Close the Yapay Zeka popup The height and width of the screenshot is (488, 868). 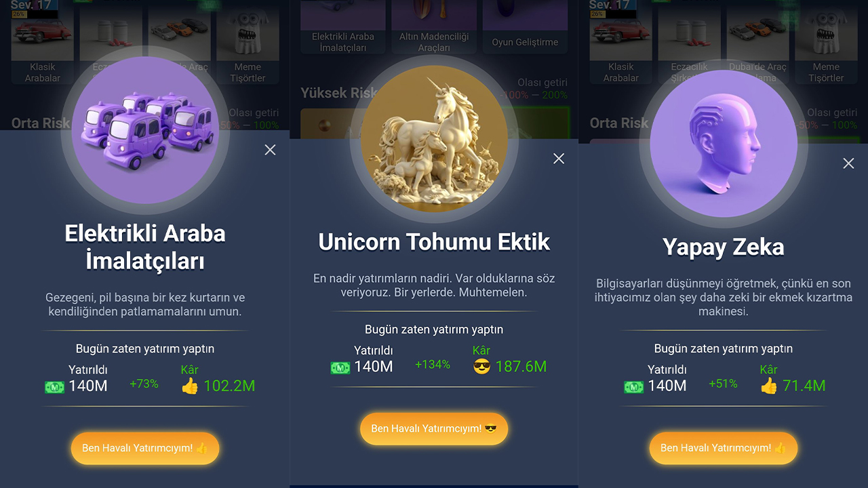[848, 163]
